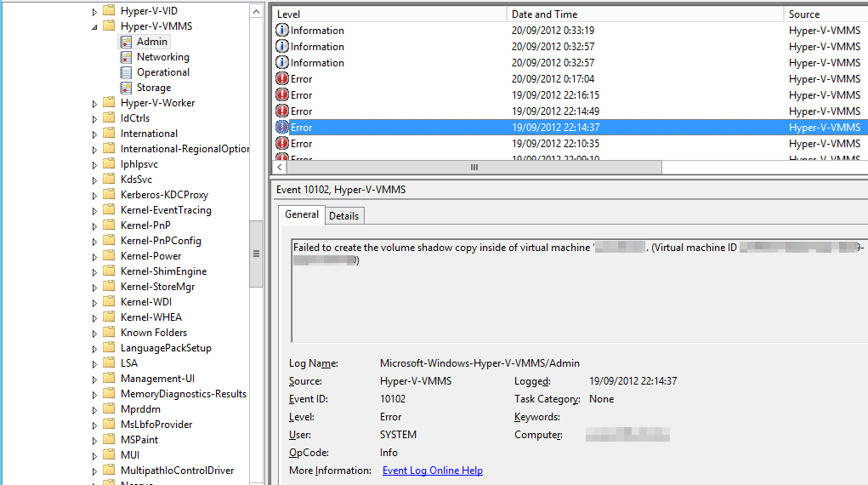Viewport: 868px width, 485px height.
Task: Select the Operational log icon
Action: point(126,72)
